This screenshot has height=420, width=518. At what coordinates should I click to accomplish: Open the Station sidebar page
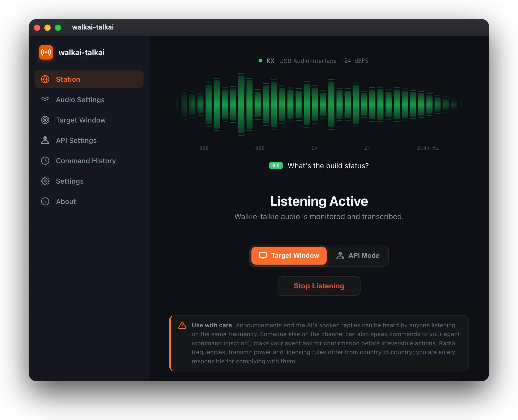(89, 79)
